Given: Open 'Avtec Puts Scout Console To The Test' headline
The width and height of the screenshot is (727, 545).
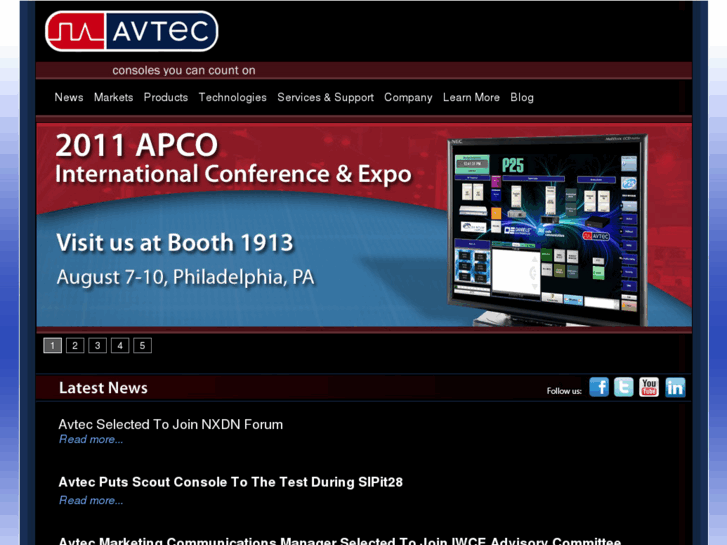Looking at the screenshot, I should tap(230, 482).
